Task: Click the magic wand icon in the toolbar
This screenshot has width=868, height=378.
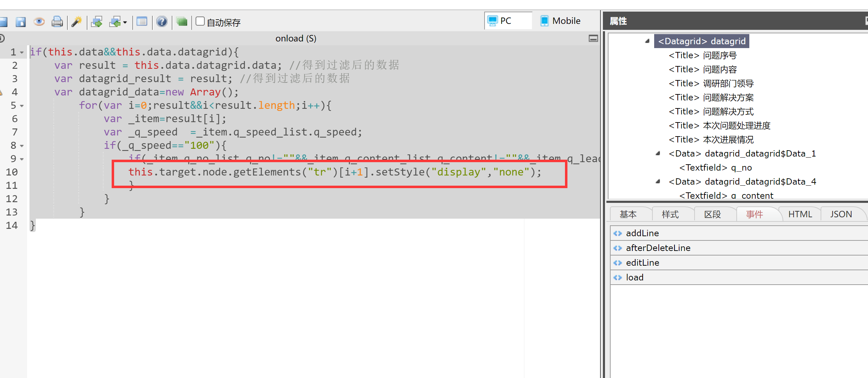Action: pyautogui.click(x=77, y=22)
